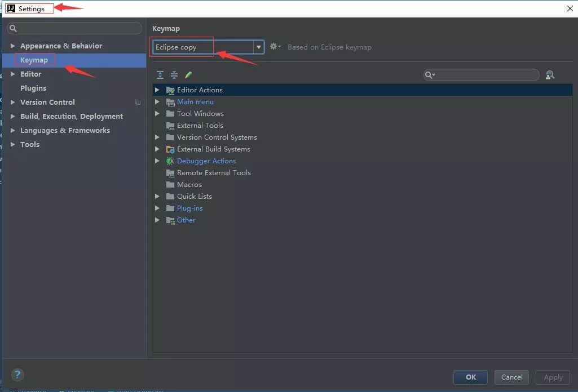Click the IntelliJ icon in the title bar
Viewport: 578px width, 392px height.
tap(11, 8)
